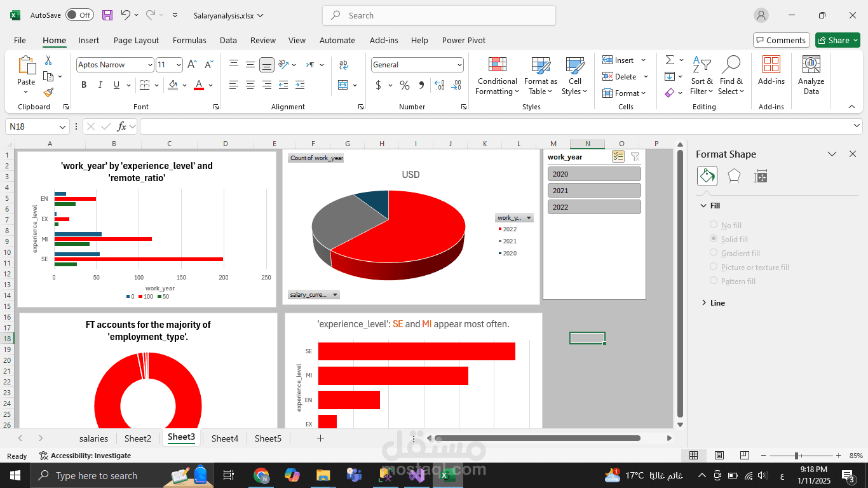Click the Cut scissors icon
This screenshot has height=488, width=868.
[x=48, y=60]
